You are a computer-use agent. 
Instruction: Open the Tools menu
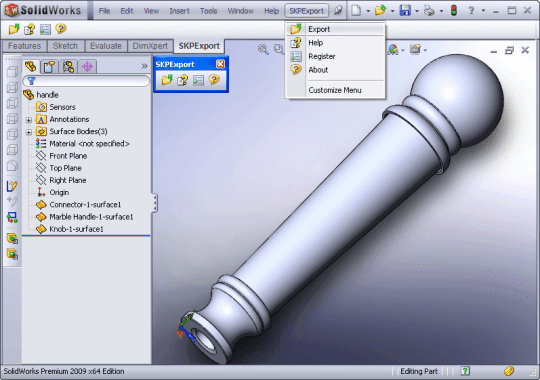[208, 11]
